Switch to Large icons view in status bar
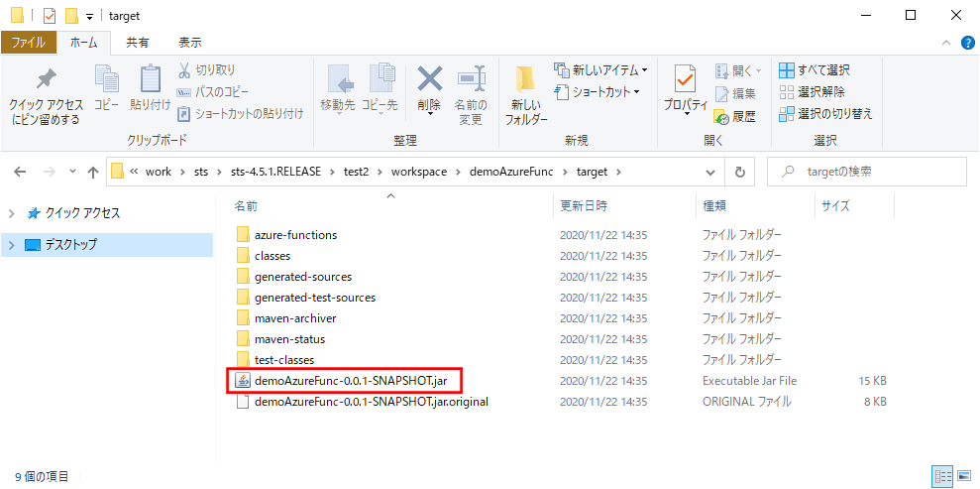980x489 pixels. point(963,476)
